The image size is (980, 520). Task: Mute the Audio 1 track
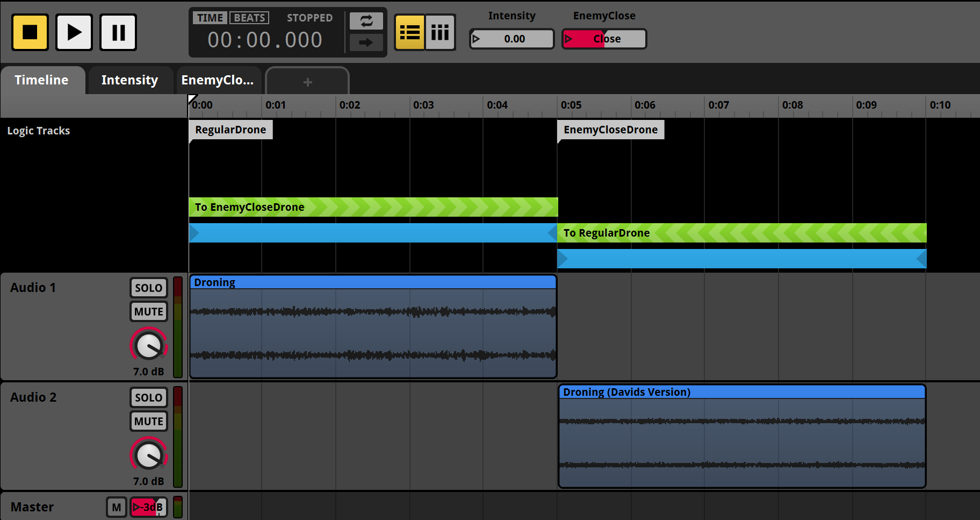[148, 311]
